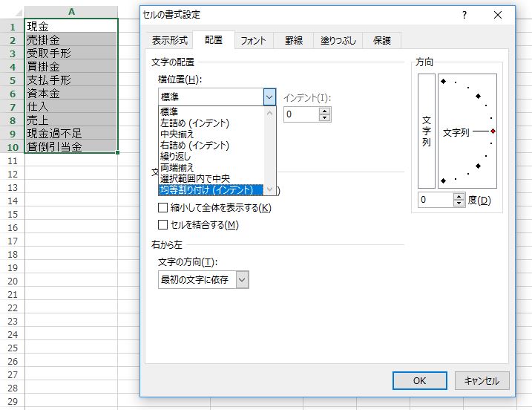
Task: Open the 罫線 tab
Action: [294, 41]
